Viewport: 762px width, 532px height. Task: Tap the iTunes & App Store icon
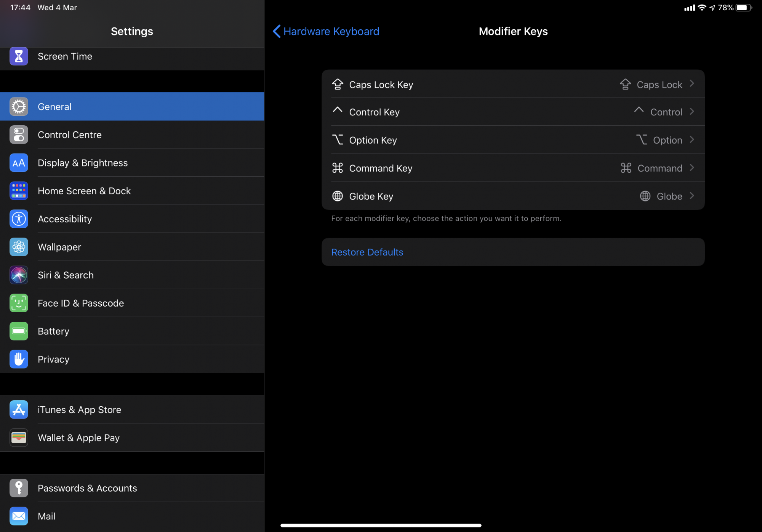coord(19,410)
